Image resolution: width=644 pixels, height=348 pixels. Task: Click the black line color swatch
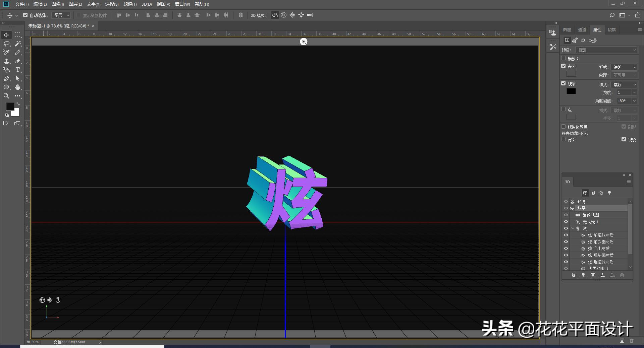coord(571,91)
